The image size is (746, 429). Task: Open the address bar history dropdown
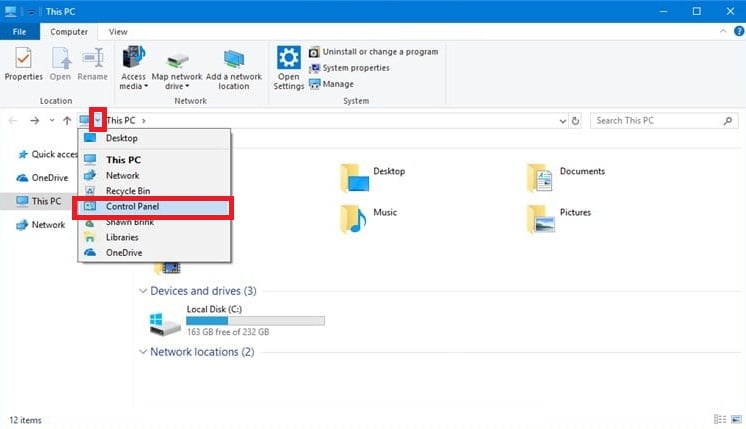click(x=563, y=121)
